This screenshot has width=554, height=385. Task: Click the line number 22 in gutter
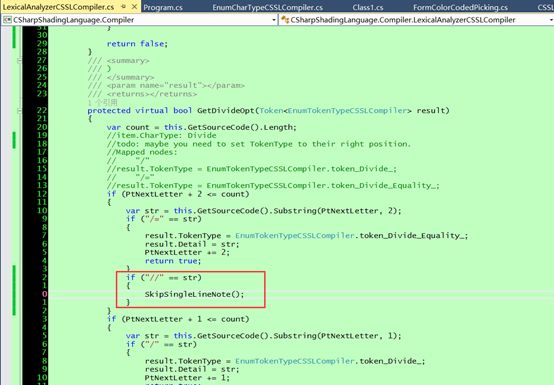click(x=42, y=111)
